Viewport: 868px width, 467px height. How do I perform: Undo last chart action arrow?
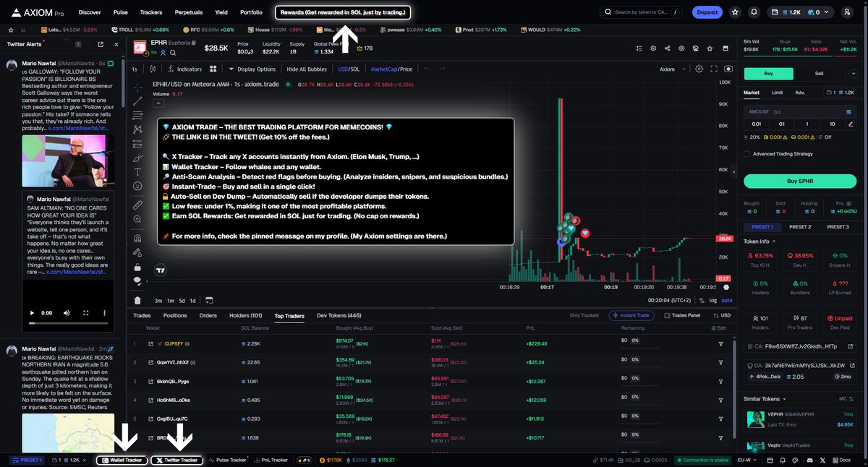pos(427,69)
